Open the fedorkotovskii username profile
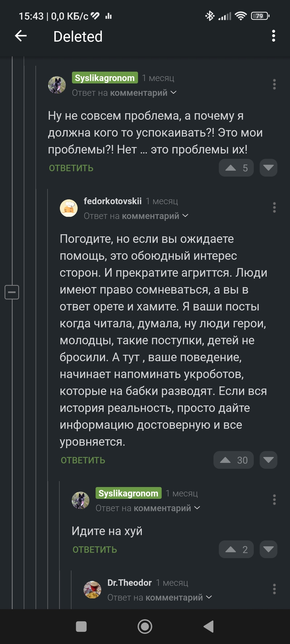The width and height of the screenshot is (290, 644). click(x=113, y=201)
